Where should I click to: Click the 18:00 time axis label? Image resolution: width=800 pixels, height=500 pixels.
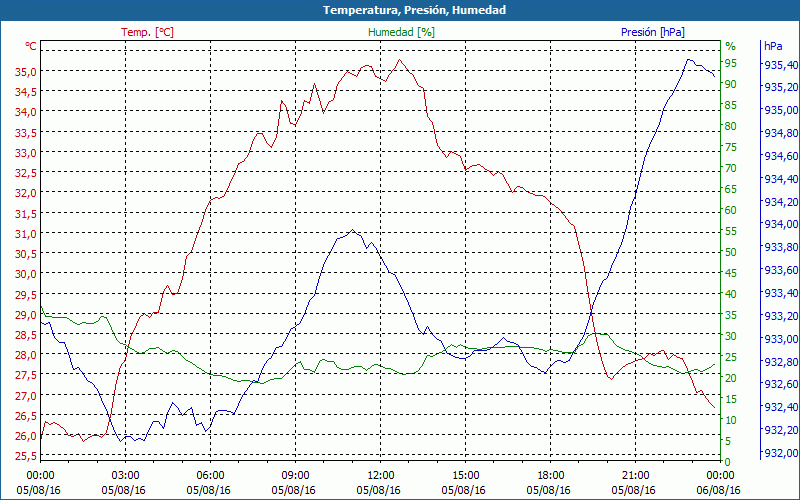pyautogui.click(x=551, y=476)
